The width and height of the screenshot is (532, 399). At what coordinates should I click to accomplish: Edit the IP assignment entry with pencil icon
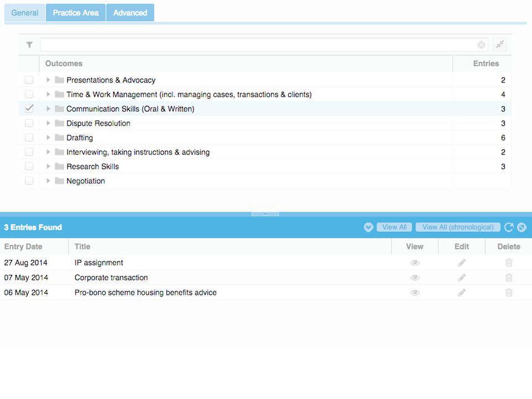point(462,263)
